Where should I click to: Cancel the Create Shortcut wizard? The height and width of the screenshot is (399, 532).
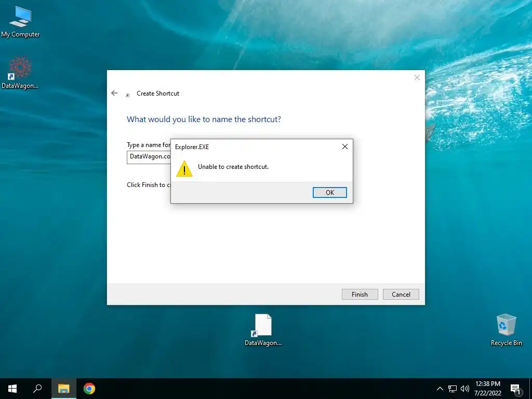pyautogui.click(x=401, y=294)
